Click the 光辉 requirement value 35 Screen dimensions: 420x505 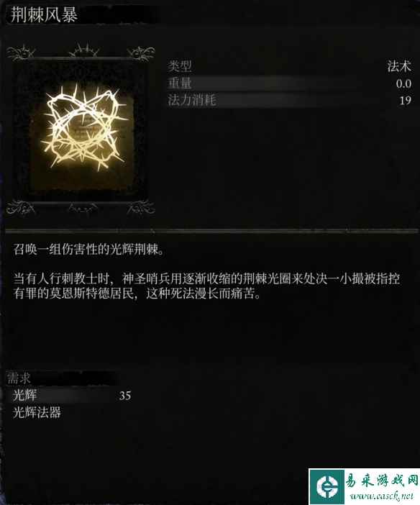coord(125,396)
